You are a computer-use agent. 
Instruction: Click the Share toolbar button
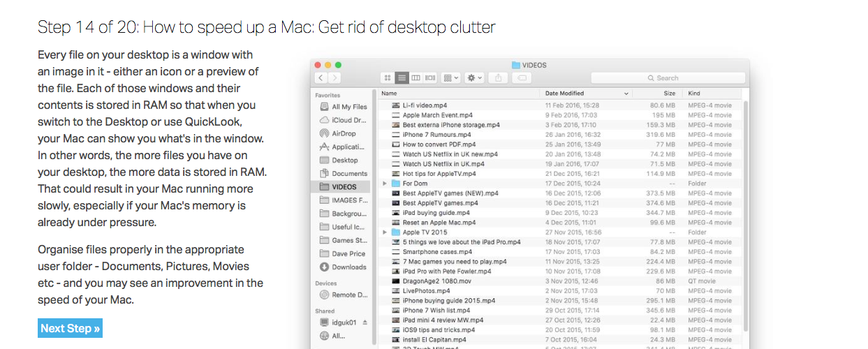point(499,78)
